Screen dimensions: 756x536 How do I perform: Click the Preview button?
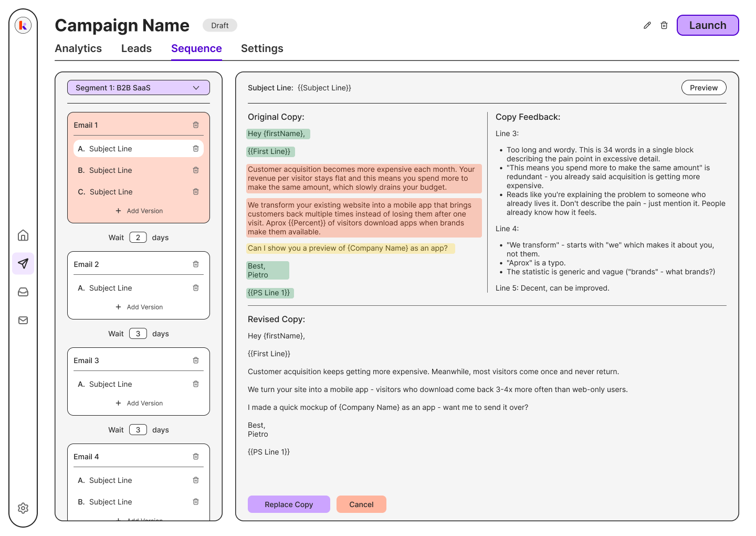pos(703,88)
